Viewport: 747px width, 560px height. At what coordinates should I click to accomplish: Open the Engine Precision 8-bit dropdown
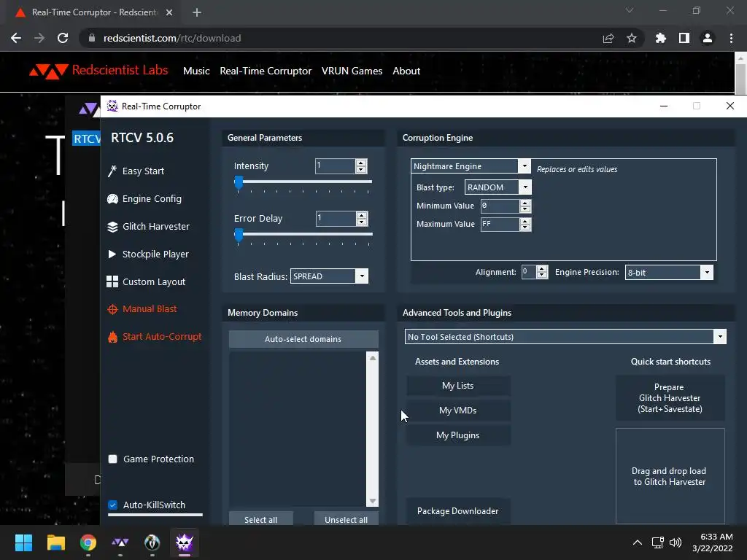point(707,273)
